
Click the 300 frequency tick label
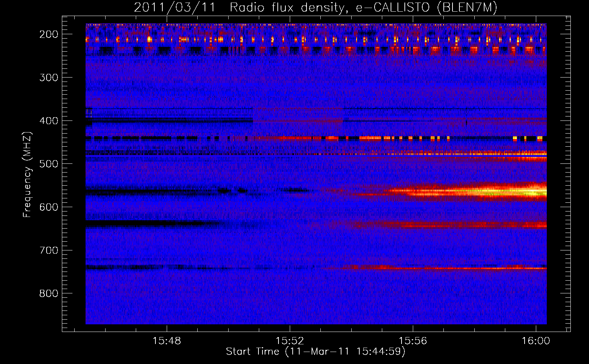click(49, 78)
